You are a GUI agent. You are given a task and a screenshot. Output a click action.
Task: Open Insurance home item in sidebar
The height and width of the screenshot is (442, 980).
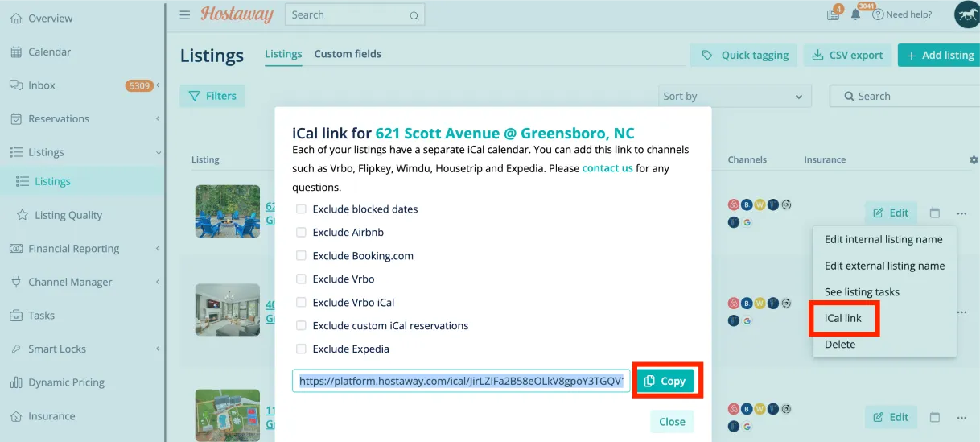click(x=43, y=416)
